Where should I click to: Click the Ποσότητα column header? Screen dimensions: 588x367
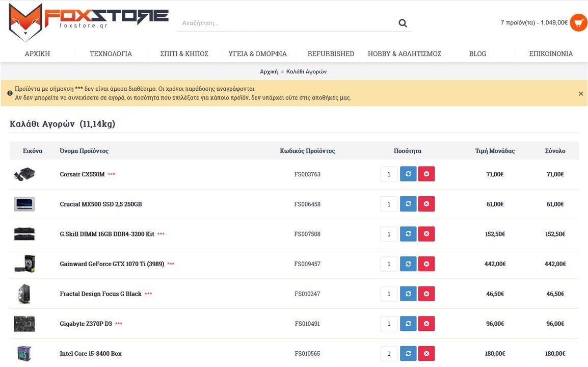[x=408, y=151]
